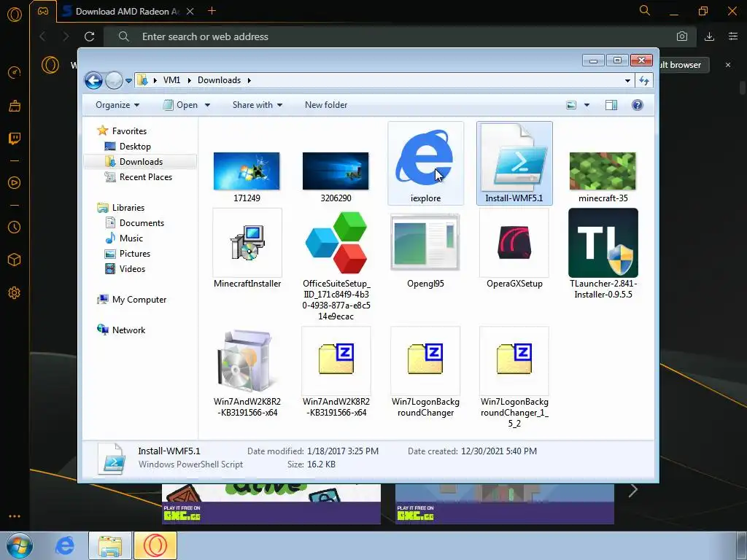
Task: Select the Win7AndW2K8R2 zip archive icon
Action: 336,361
